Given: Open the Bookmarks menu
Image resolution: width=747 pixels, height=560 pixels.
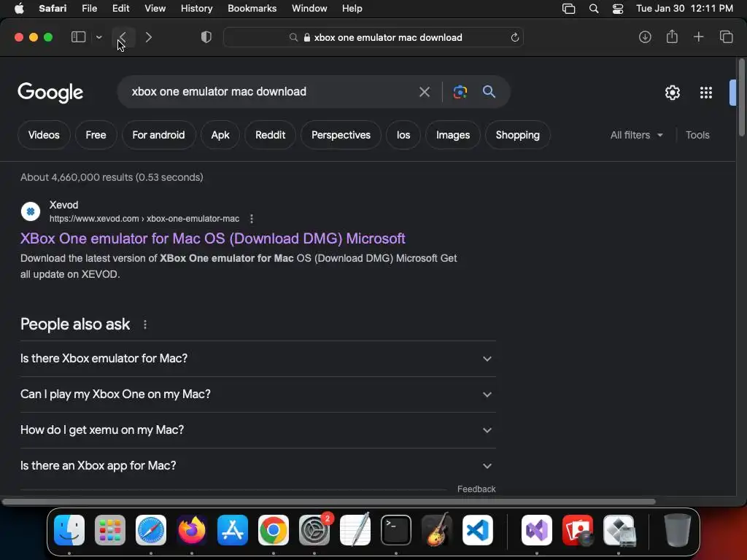Looking at the screenshot, I should pos(252,8).
